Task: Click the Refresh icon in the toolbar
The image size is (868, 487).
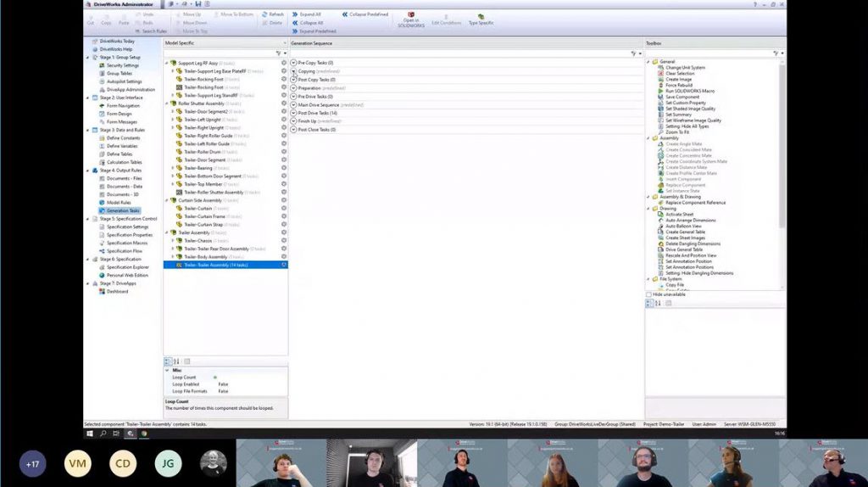Action: click(264, 14)
